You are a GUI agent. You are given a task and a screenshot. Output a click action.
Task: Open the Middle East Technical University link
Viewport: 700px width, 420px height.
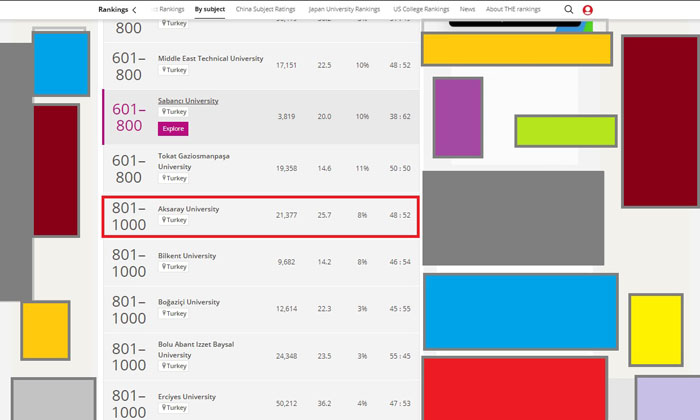point(210,58)
